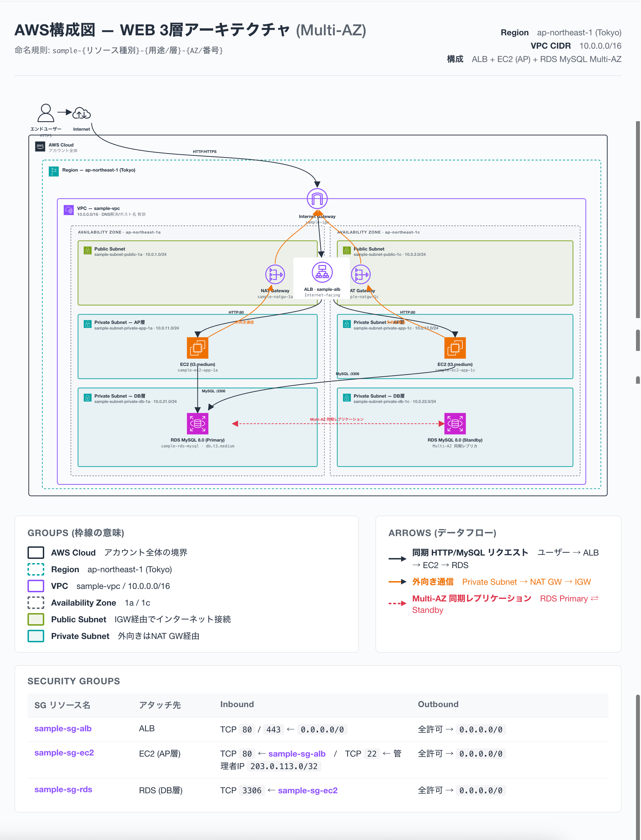Click the RDS (DB層) attachment cell

161,790
